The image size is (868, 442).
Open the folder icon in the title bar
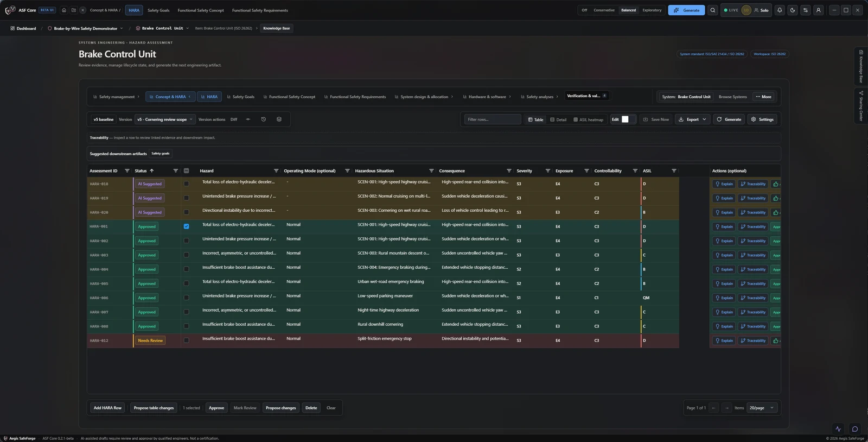(x=74, y=10)
